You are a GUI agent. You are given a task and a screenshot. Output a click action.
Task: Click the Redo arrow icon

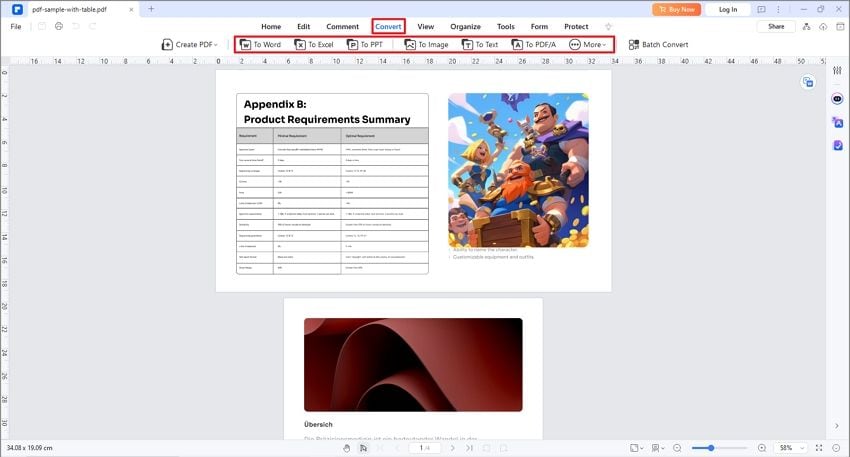(93, 27)
